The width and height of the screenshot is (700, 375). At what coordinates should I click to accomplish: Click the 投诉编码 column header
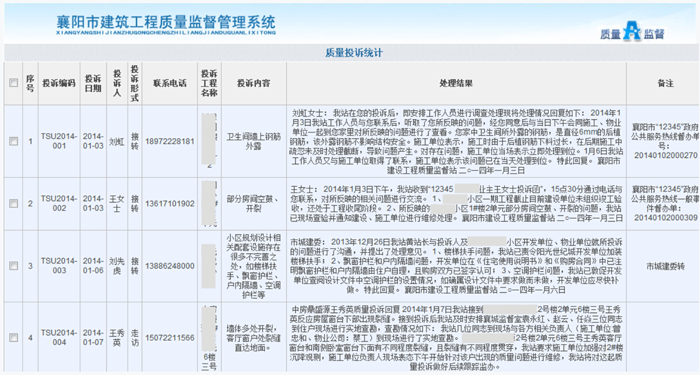click(59, 83)
